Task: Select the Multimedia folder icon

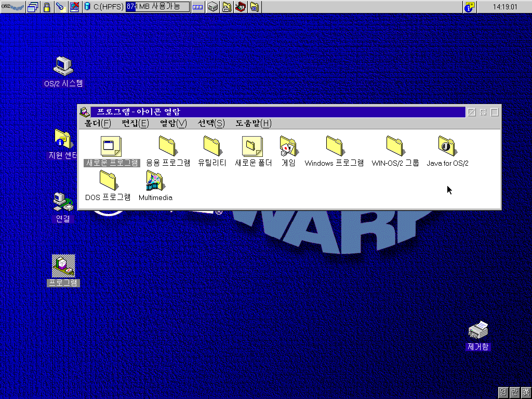Action: pos(155,185)
